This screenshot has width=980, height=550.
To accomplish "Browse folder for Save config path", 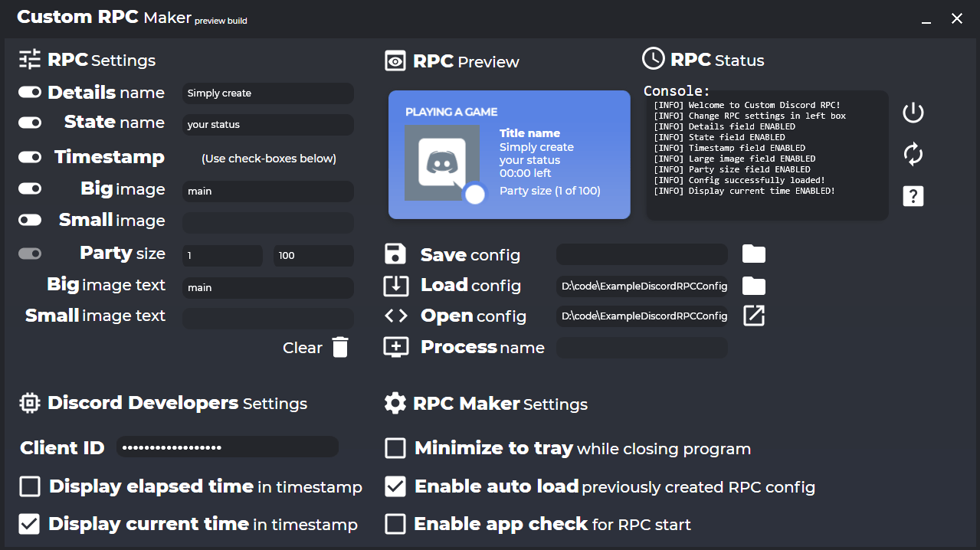I will tap(754, 254).
